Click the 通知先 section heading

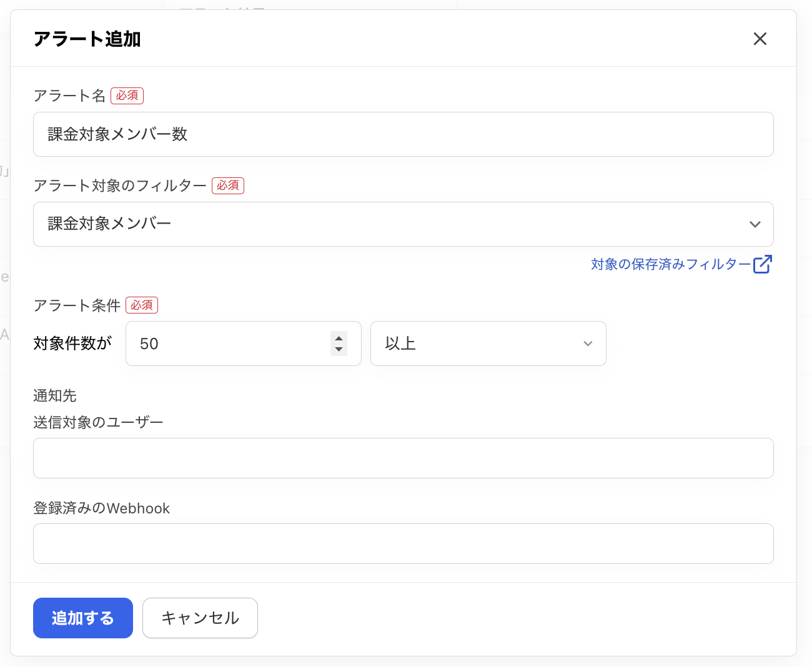click(55, 395)
